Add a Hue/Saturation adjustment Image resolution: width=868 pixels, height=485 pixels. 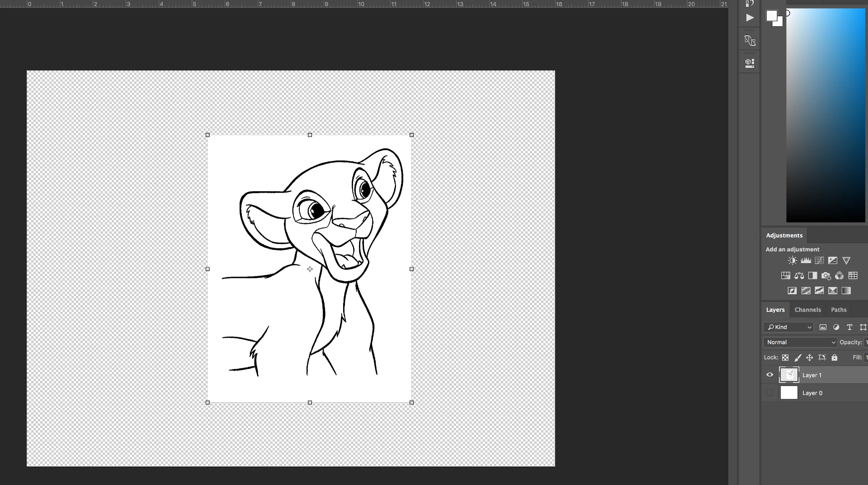pos(786,275)
